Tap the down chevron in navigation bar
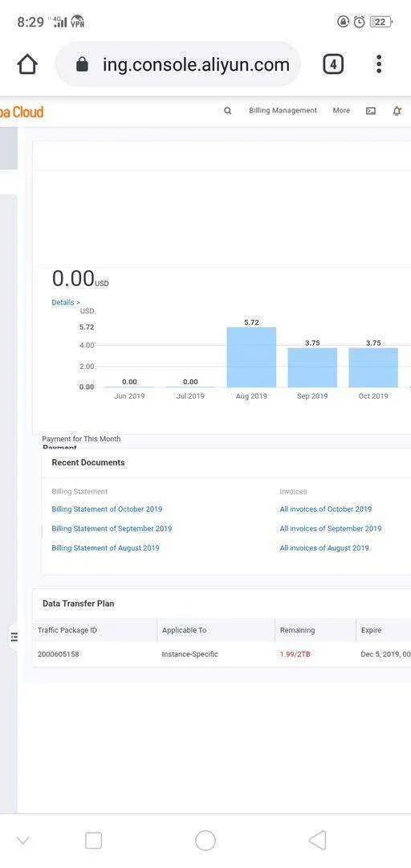The width and height of the screenshot is (411, 868). [22, 841]
